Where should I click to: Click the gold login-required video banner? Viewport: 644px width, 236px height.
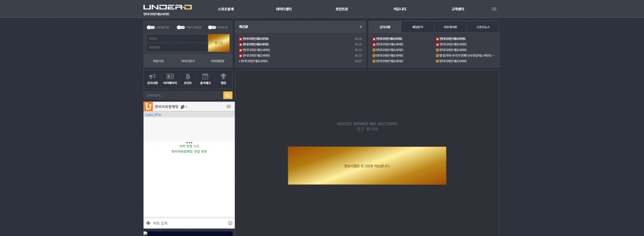367,166
